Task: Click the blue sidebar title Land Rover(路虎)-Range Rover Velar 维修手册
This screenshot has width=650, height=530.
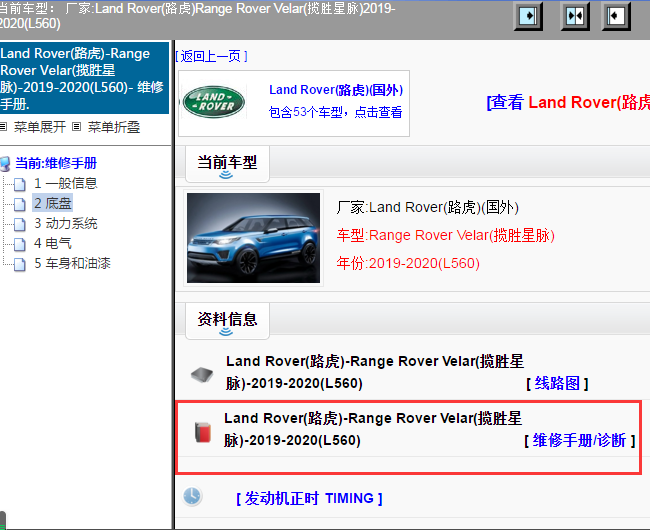Action: click(84, 78)
